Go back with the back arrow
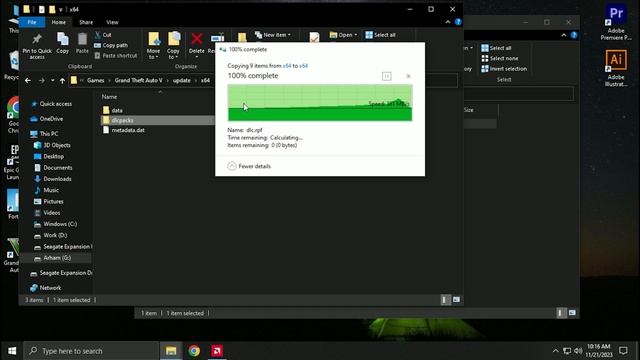This screenshot has height=360, width=640. coord(28,80)
